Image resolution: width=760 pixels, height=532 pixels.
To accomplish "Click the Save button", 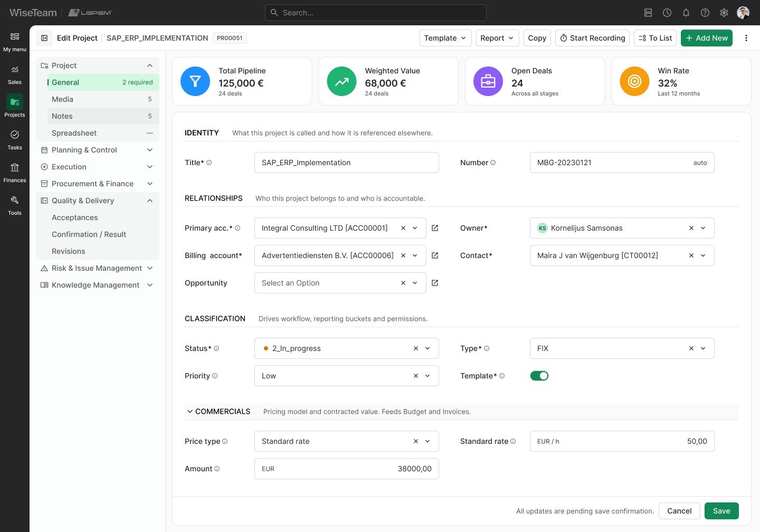I will click(721, 511).
